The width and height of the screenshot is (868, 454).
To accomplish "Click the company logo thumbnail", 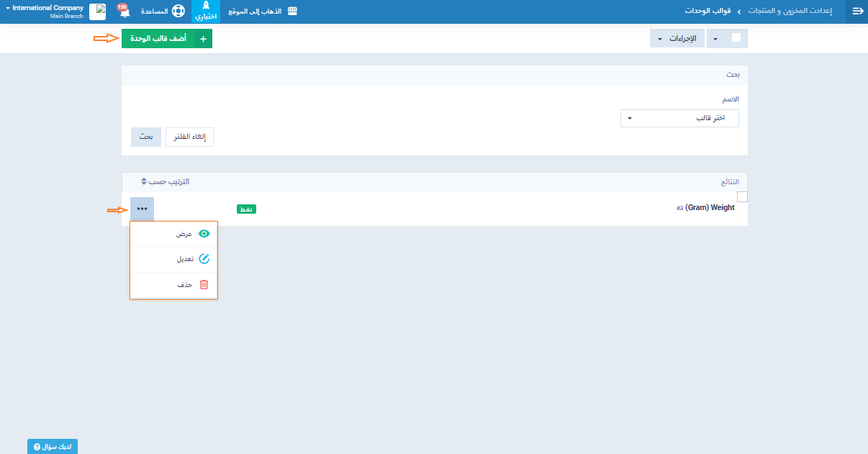I will tap(97, 12).
